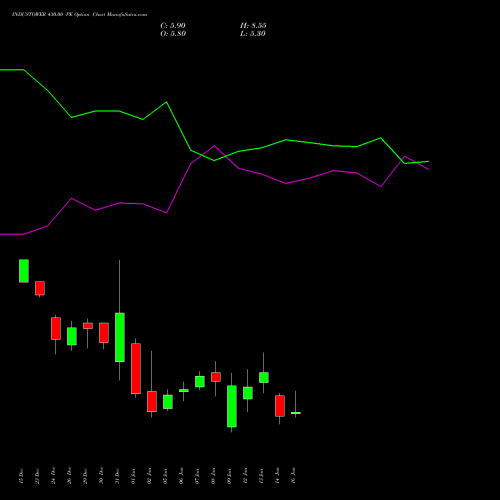Click the close price value C: 5.90

[173, 26]
